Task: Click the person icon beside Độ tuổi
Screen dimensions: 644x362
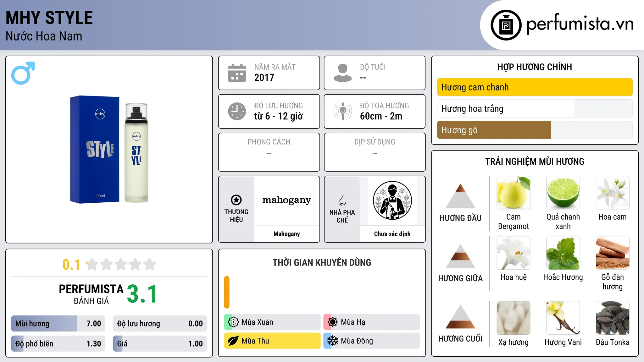Action: click(x=342, y=73)
